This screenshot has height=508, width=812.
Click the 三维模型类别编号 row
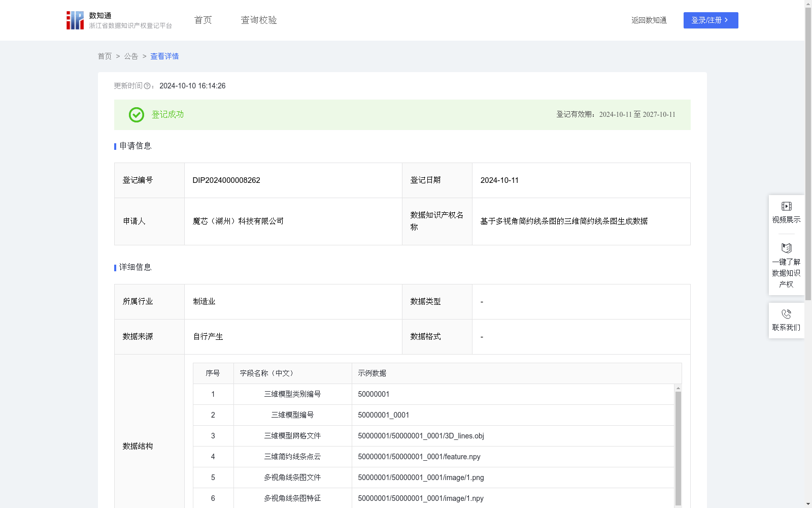coord(433,394)
